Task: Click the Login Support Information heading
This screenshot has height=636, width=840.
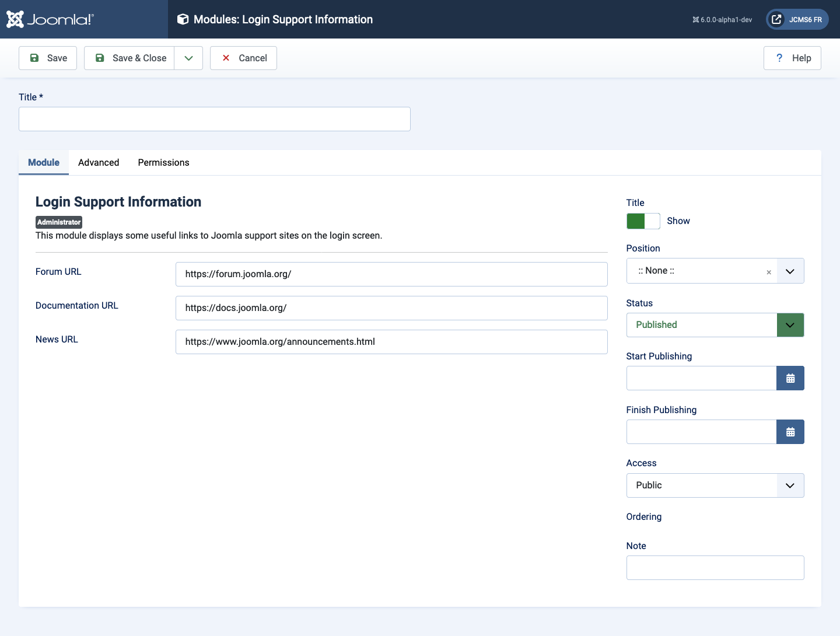Action: point(118,202)
